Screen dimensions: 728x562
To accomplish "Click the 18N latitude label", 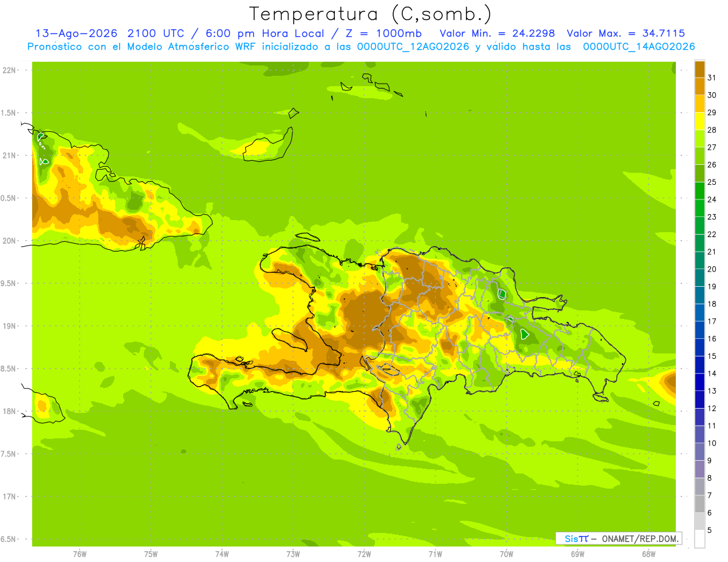I will (x=8, y=411).
